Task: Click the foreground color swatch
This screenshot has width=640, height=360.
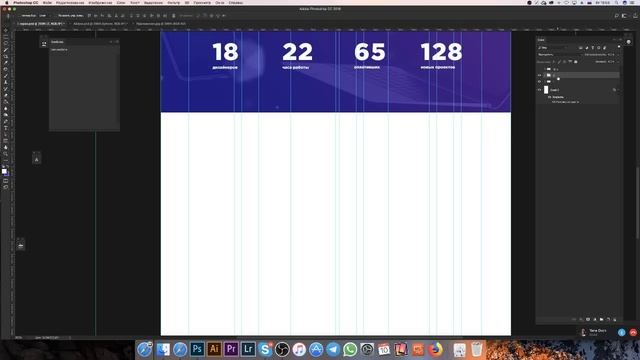Action: (4, 171)
